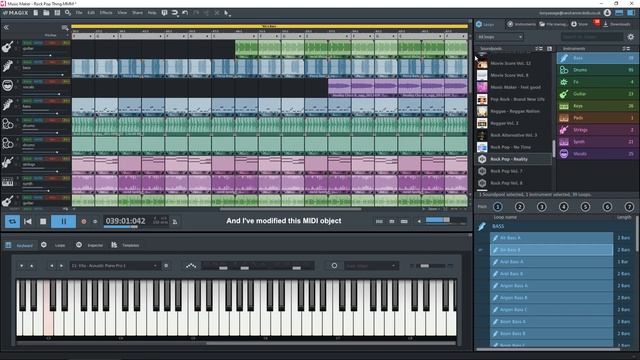Open the Store icon in browser panel
Image resolution: width=640 pixels, height=360 pixels.
click(x=574, y=24)
